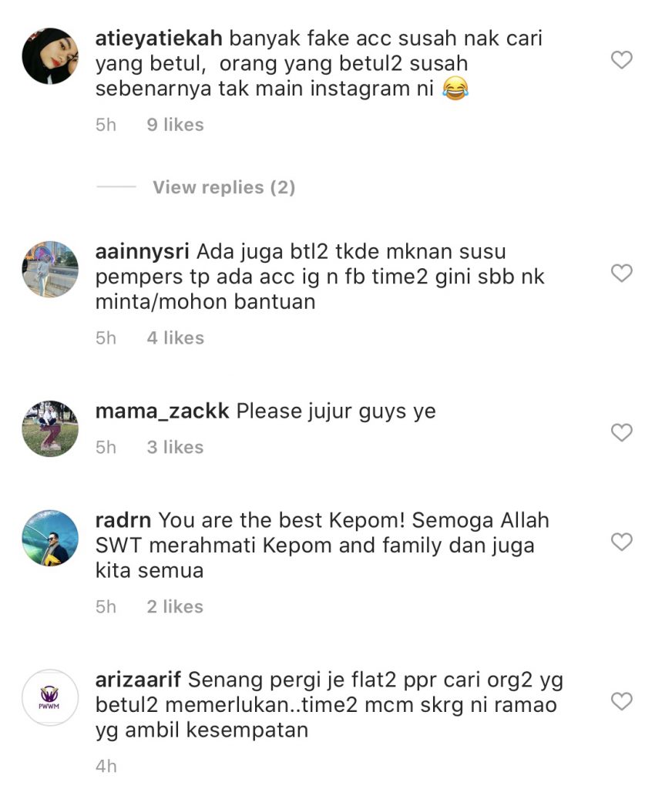The height and width of the screenshot is (789, 672).
Task: Open aainnysri's profile avatar
Action: pos(50,269)
